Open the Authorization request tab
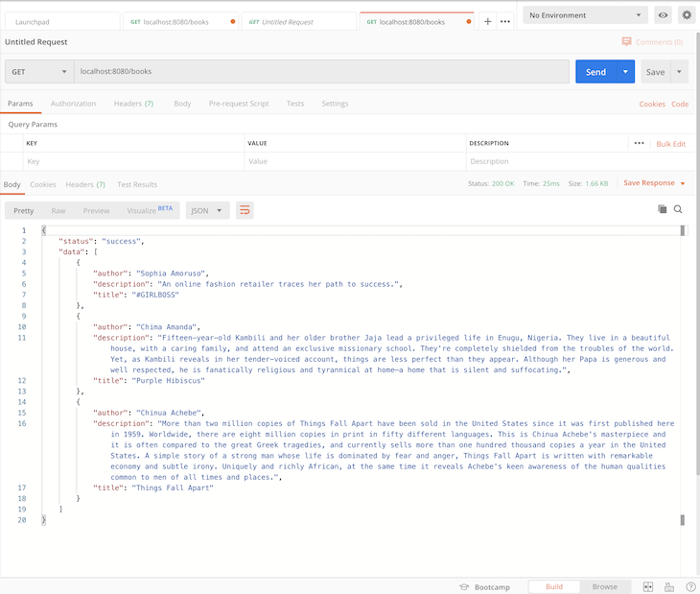 (x=73, y=104)
